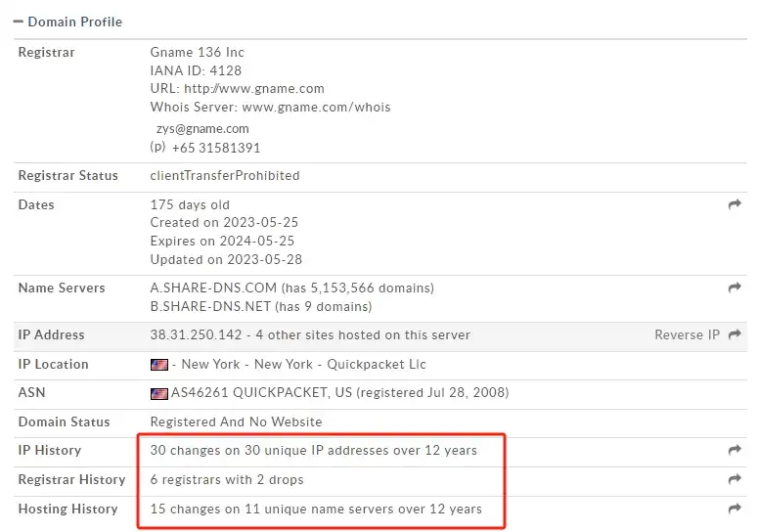Viewport: 758px width, 532px height.
Task: Open the IP History arrow icon
Action: 735,450
